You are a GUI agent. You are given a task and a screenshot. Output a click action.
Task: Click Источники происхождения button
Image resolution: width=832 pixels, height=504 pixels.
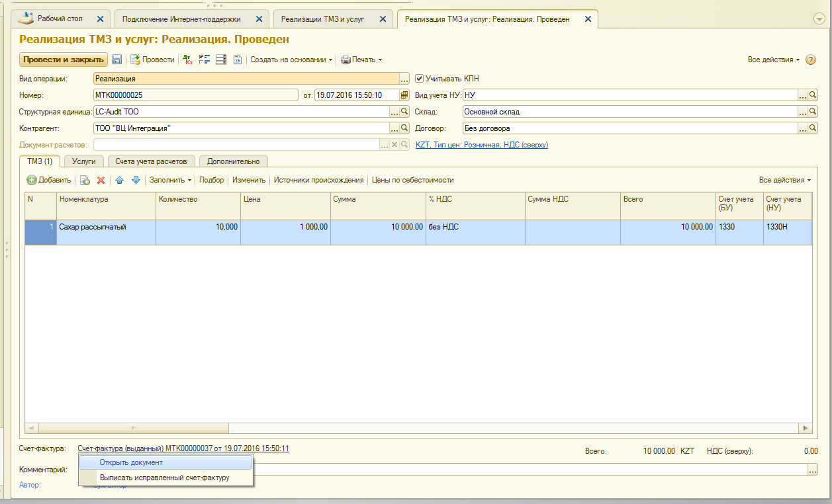[x=319, y=180]
